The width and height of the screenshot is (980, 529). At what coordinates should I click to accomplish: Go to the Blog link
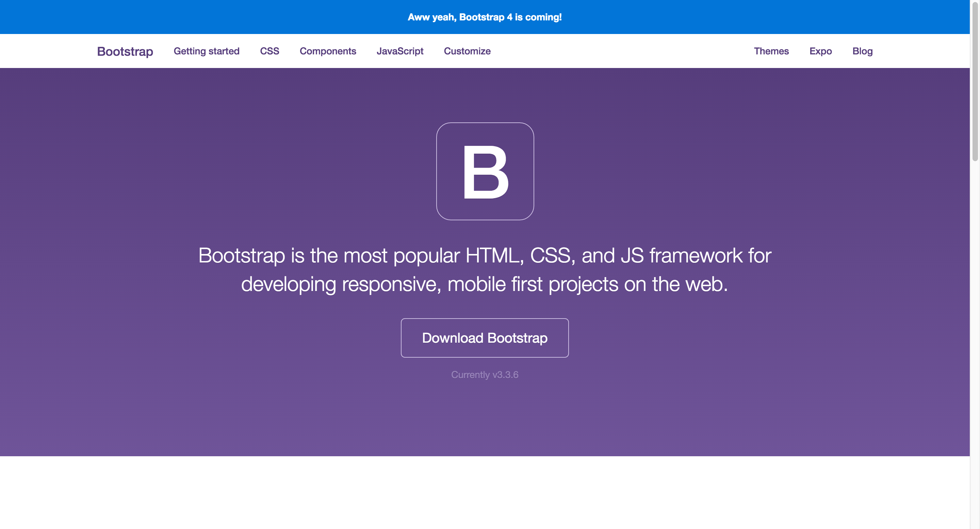coord(863,51)
